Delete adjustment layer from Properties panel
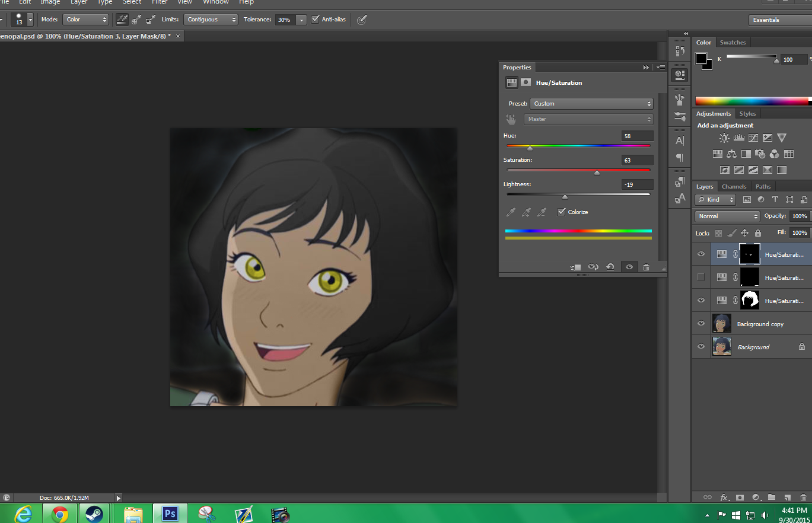Image resolution: width=812 pixels, height=523 pixels. click(646, 267)
